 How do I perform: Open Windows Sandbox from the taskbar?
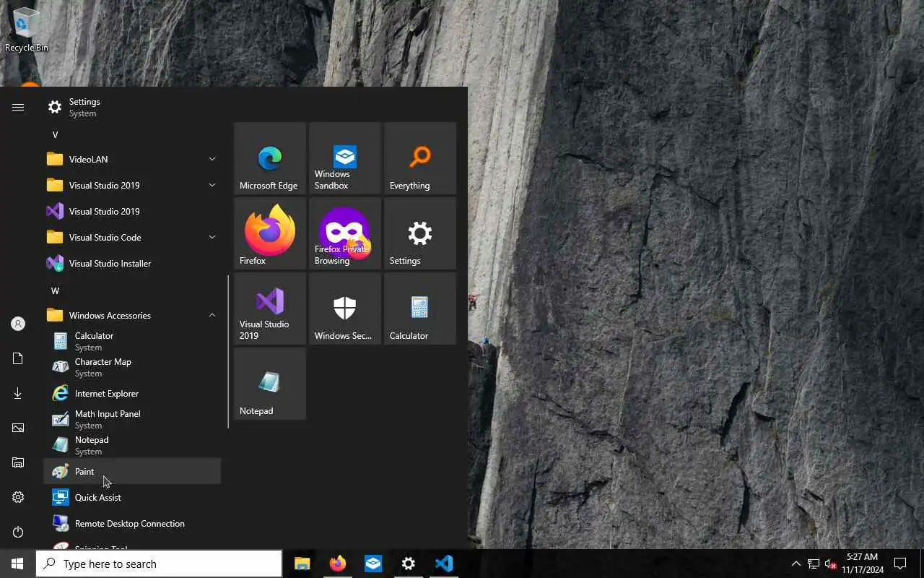click(x=372, y=564)
